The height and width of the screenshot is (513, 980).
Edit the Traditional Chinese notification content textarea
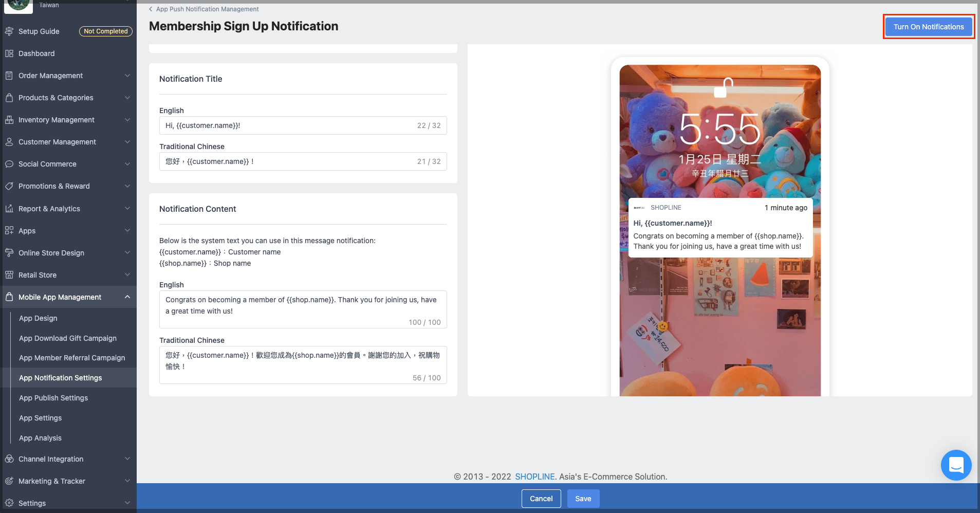(x=303, y=365)
